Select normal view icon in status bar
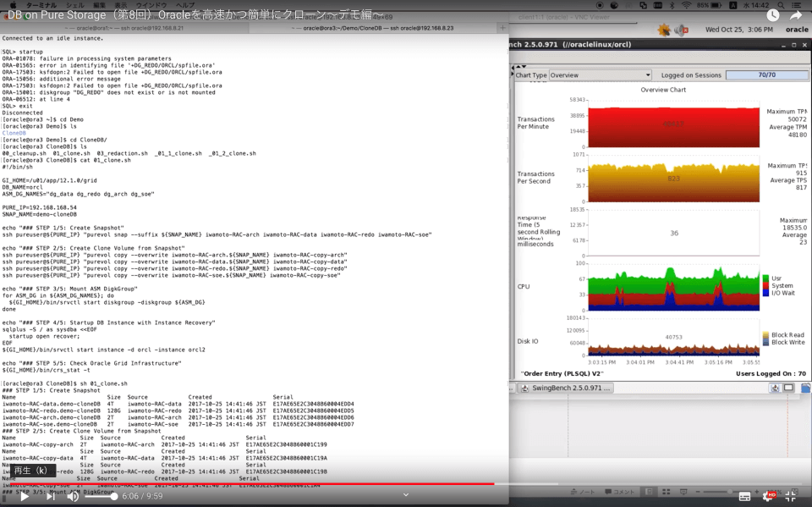This screenshot has height=507, width=812. click(649, 492)
